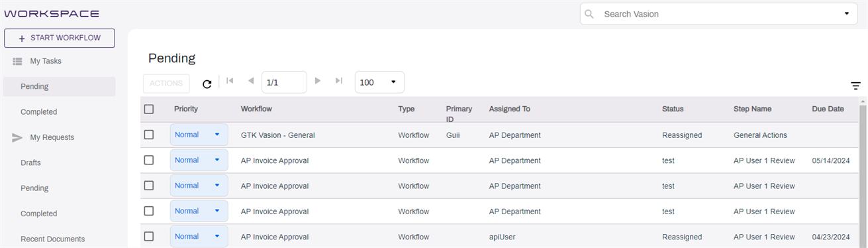Go to previous page arrow
The height and width of the screenshot is (248, 868).
(251, 81)
